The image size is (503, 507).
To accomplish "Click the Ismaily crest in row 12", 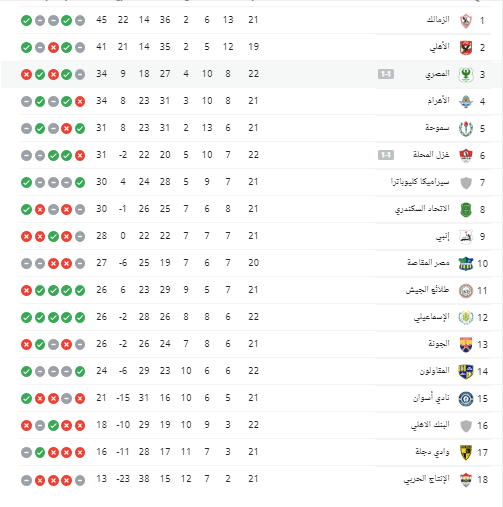I will coord(466,318).
